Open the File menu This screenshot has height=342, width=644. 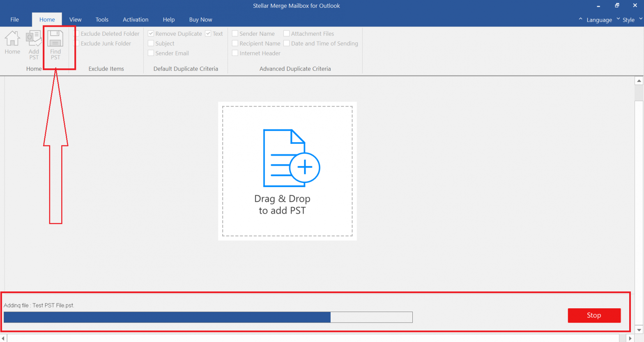[x=15, y=20]
